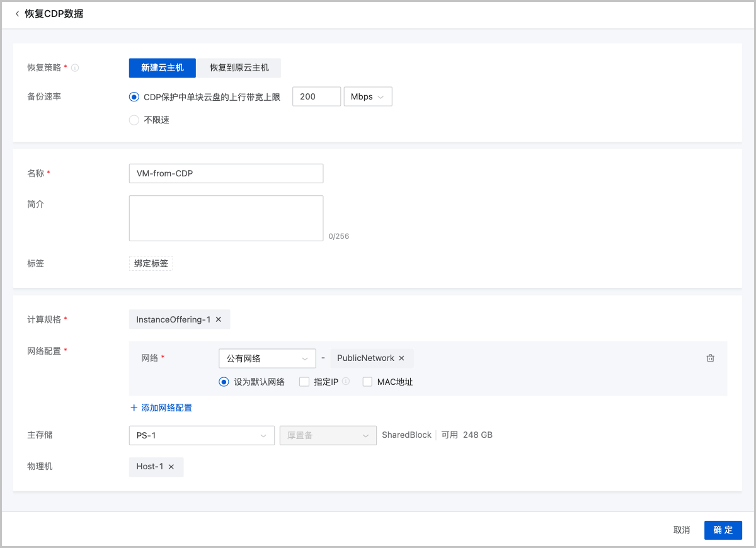
Task: Remove Host-1 using its X icon
Action: pyautogui.click(x=171, y=467)
